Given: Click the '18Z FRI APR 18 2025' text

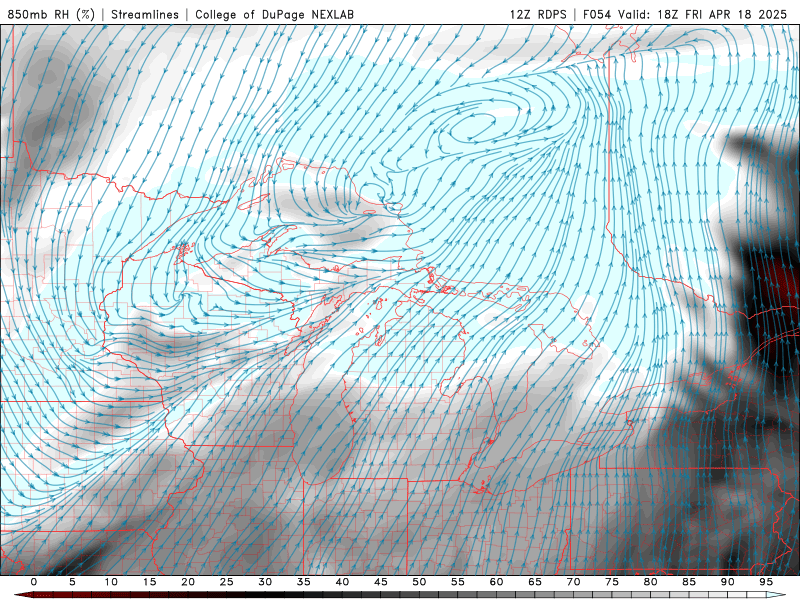Looking at the screenshot, I should click(722, 14).
